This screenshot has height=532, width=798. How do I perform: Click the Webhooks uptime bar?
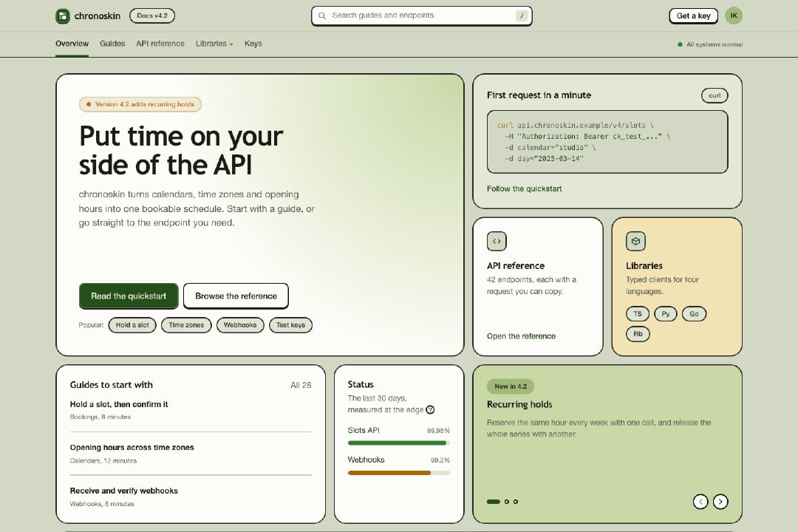tap(398, 473)
